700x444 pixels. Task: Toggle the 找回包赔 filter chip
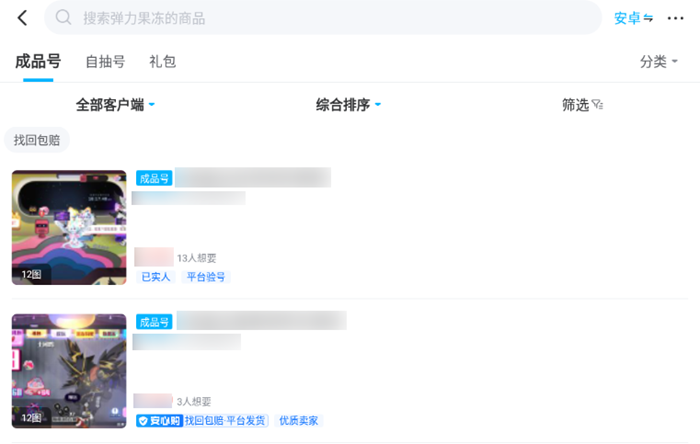37,140
